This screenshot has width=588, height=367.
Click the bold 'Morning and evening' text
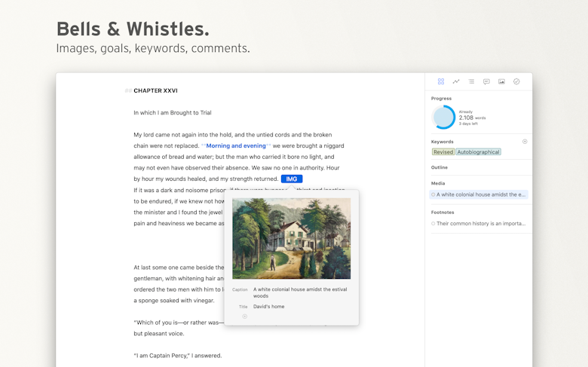point(236,145)
